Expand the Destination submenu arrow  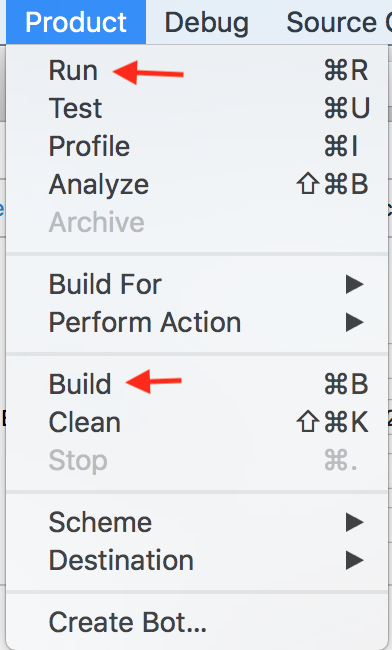pyautogui.click(x=355, y=560)
